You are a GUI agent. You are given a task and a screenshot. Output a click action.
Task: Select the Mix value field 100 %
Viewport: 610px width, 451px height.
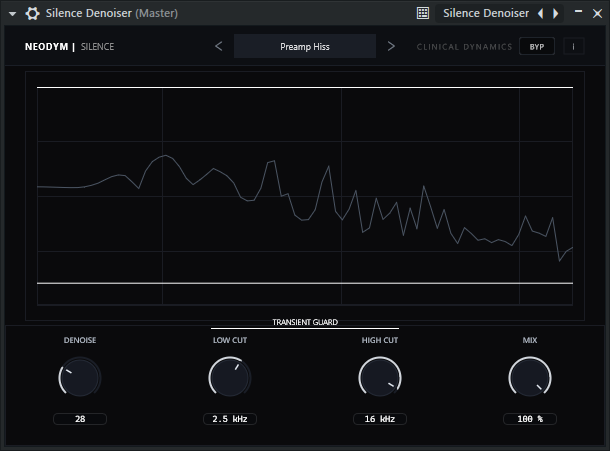(530, 419)
